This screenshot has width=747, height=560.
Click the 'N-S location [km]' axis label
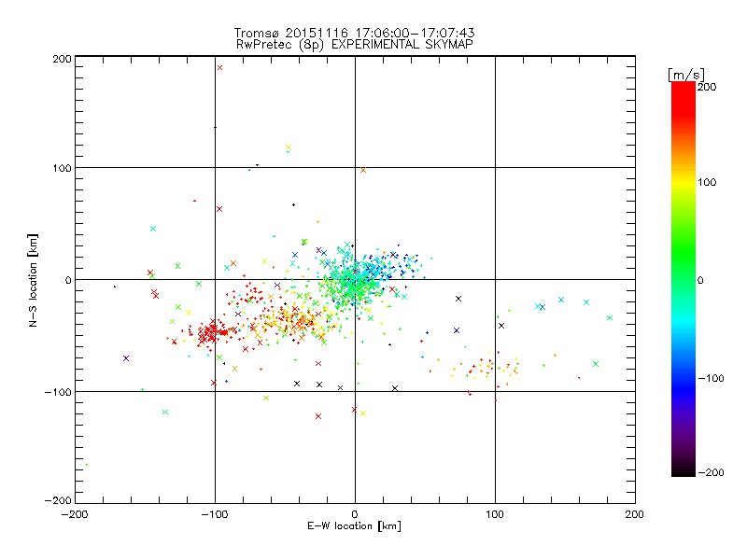[33, 280]
